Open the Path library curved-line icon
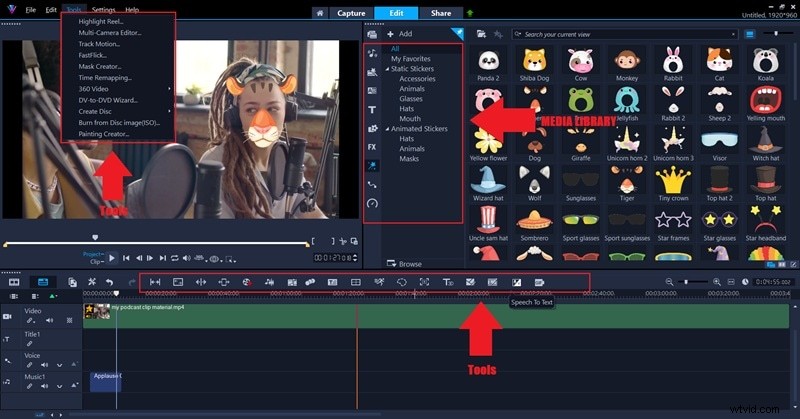 (x=372, y=184)
